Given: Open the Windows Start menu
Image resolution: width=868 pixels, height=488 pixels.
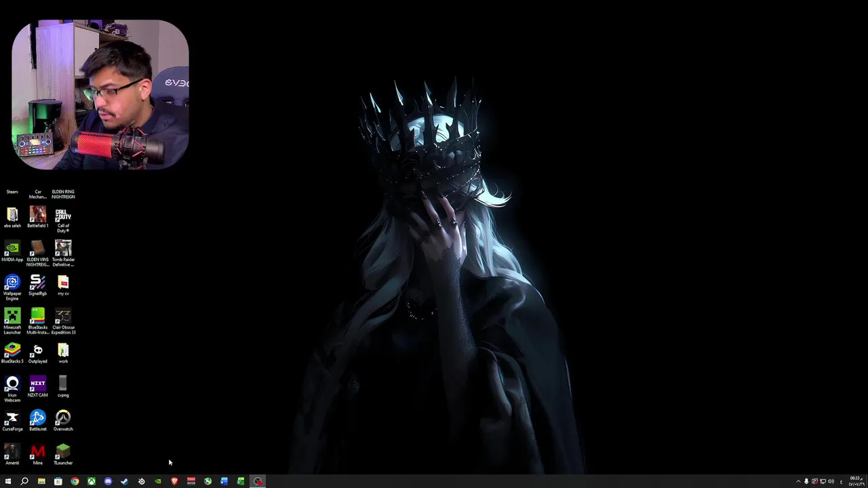Looking at the screenshot, I should 8,481.
